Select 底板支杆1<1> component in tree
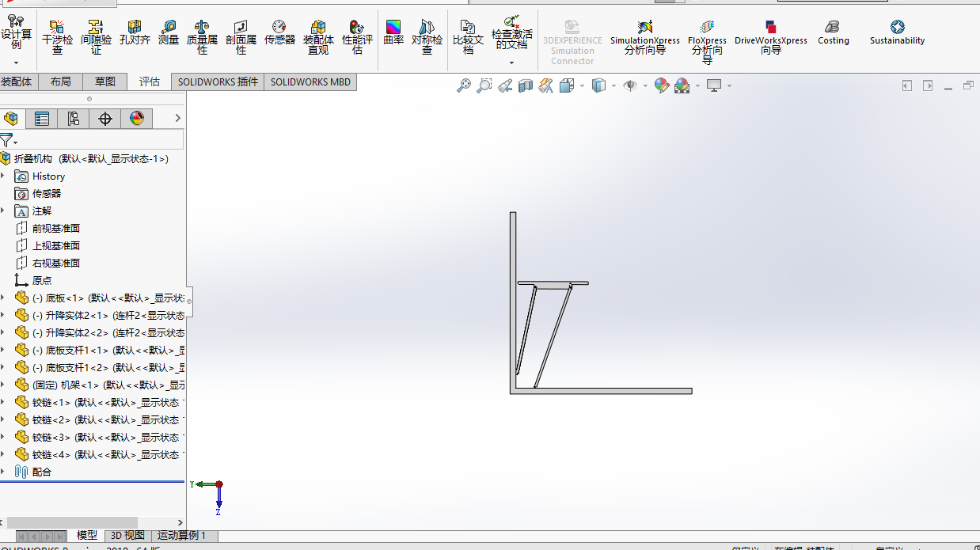Viewport: 980px width, 550px height. 108,350
